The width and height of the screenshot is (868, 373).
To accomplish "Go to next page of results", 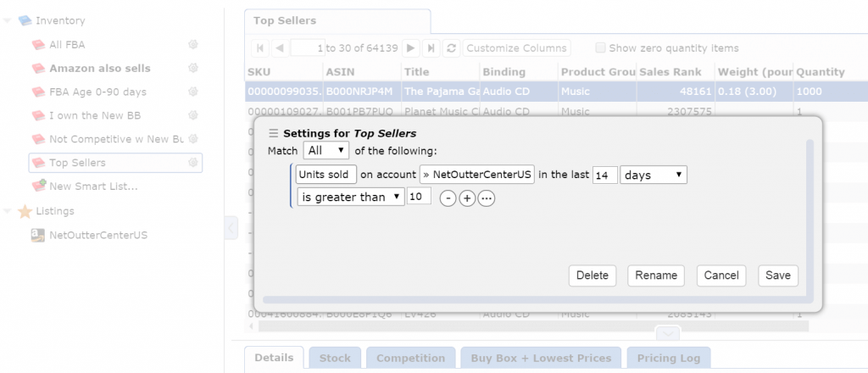I will (x=411, y=48).
